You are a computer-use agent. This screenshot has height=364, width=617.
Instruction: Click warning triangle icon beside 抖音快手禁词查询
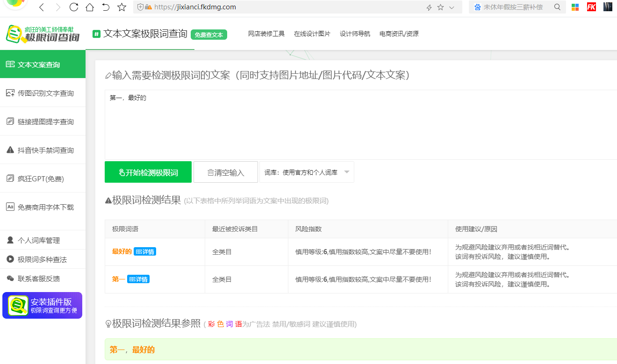click(10, 150)
